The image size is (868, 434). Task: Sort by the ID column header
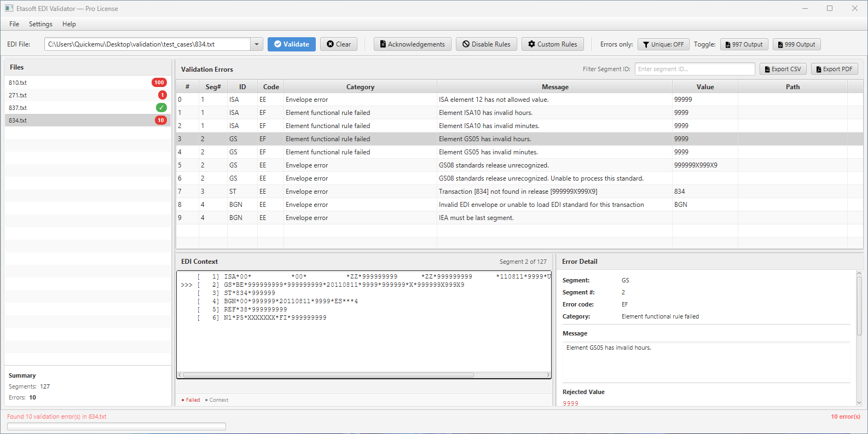[x=242, y=87]
